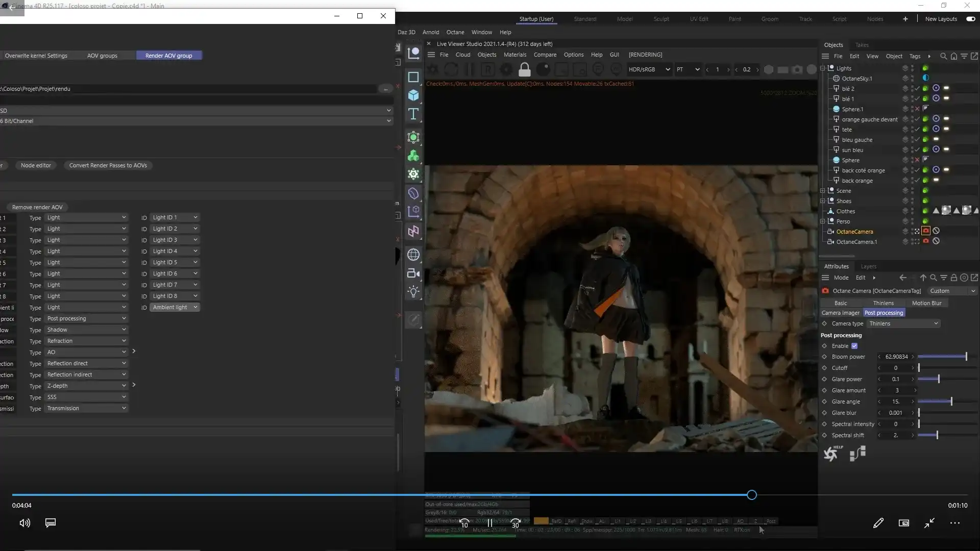The height and width of the screenshot is (551, 980).
Task: Click the camera tool icon in the toolbar
Action: [x=413, y=273]
